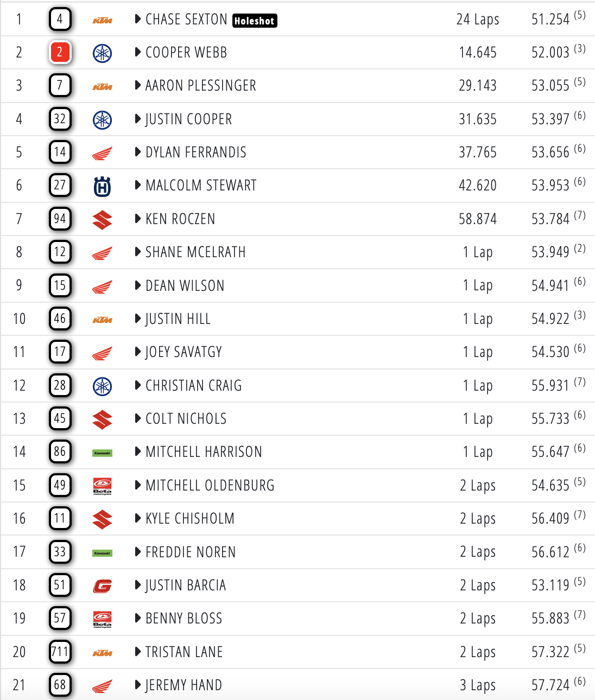Expand Chase Sexton's row details arrow
The height and width of the screenshot is (700, 595).
[x=138, y=20]
